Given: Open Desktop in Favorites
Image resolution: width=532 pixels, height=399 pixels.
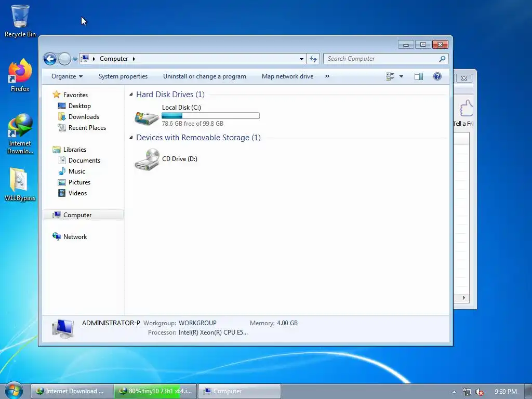Looking at the screenshot, I should pyautogui.click(x=79, y=106).
